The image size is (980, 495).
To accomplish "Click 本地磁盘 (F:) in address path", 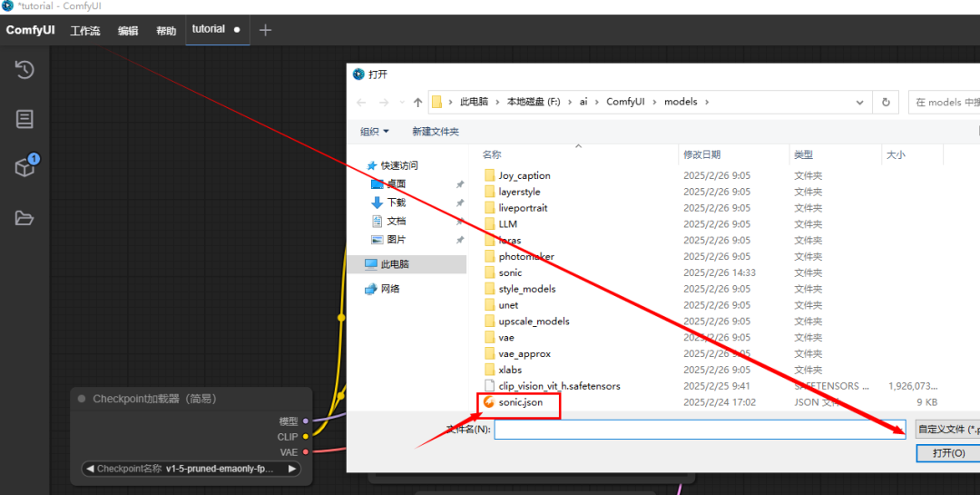I will (x=534, y=102).
